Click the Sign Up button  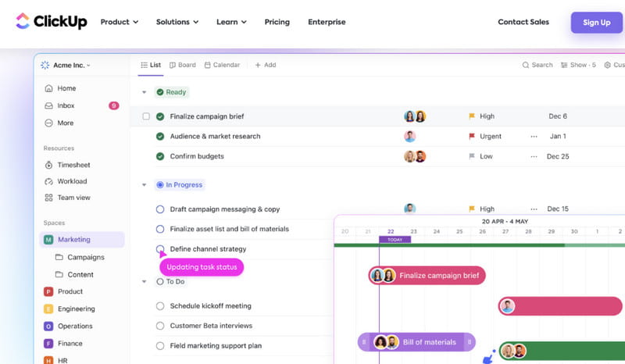point(597,23)
